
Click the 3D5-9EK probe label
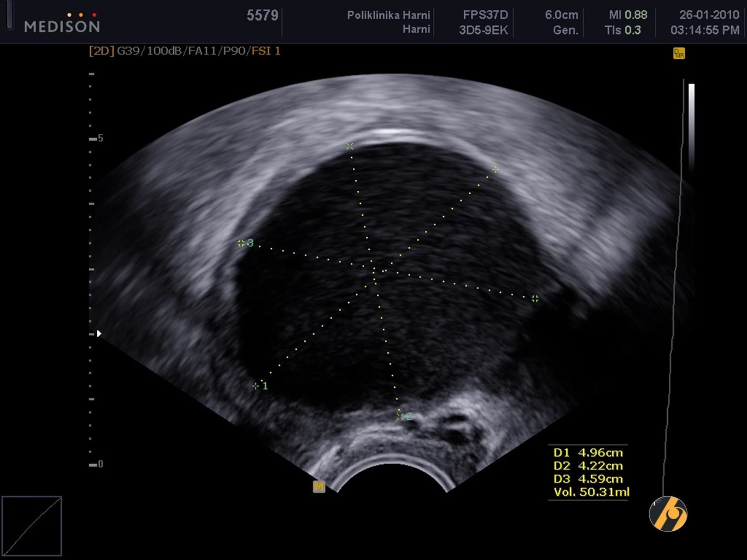click(x=483, y=30)
